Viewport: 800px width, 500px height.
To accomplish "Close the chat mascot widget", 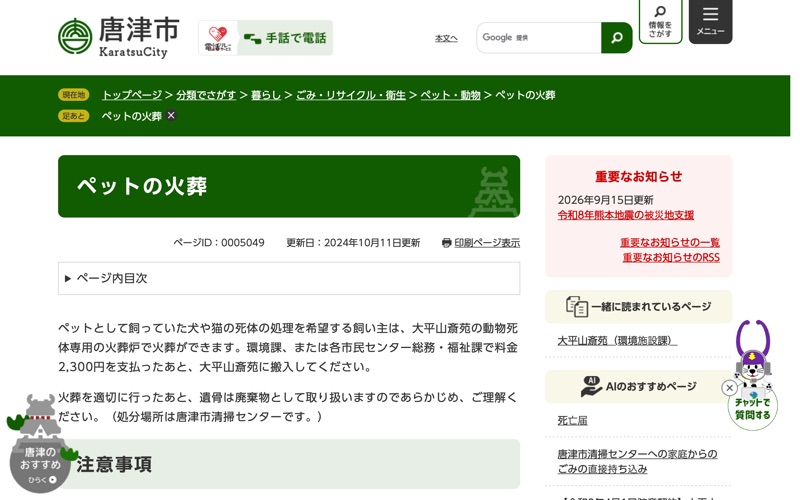I will [730, 388].
